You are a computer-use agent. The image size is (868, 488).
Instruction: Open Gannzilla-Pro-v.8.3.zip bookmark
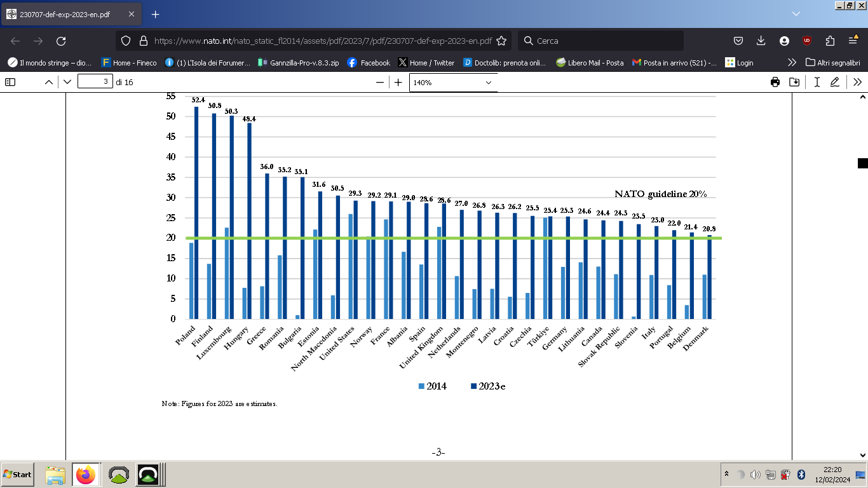coord(299,63)
